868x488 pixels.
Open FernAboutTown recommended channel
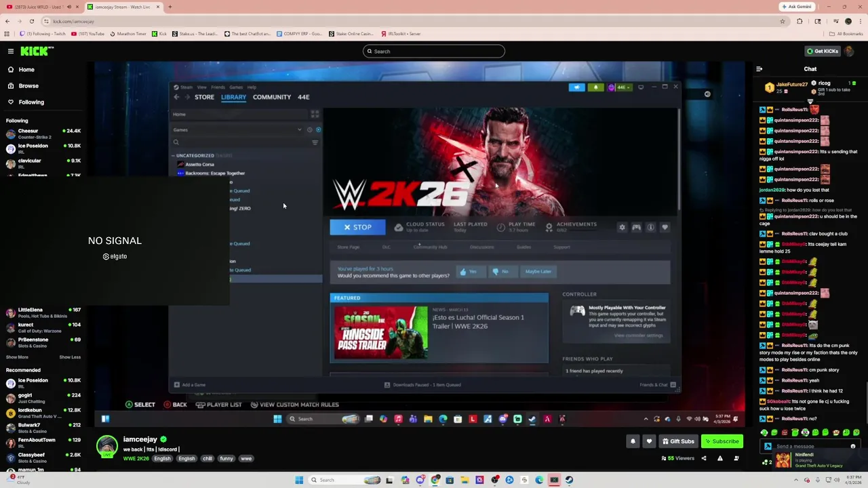(42, 443)
